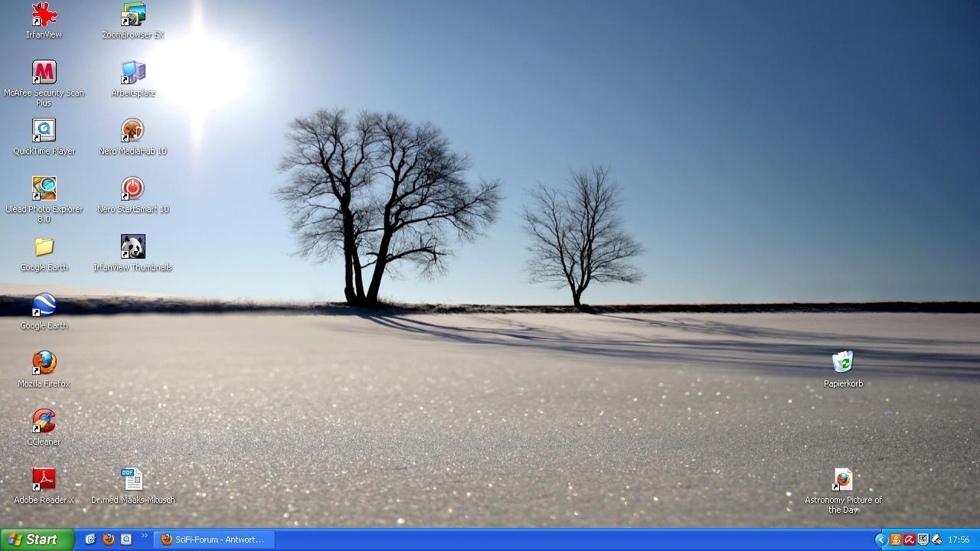Open the Start menu
Image resolution: width=980 pixels, height=551 pixels.
point(36,540)
